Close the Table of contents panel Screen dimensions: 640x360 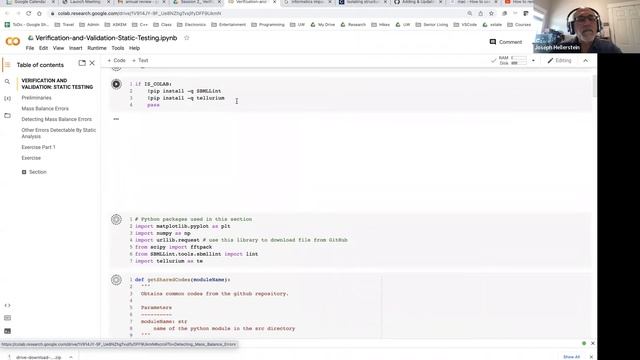pos(92,63)
